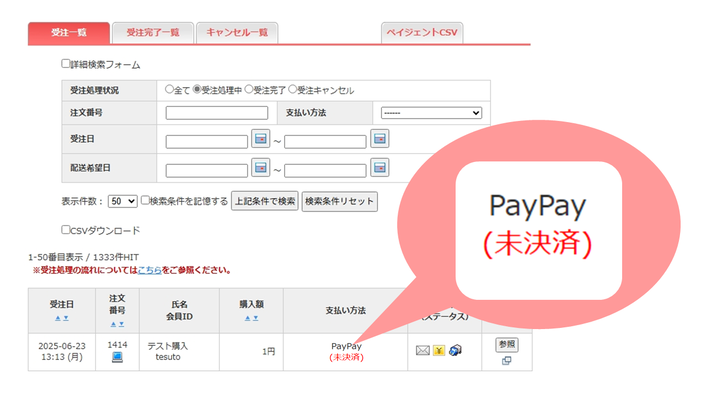
Task: Enable 検索条件を記憶する checkbox
Action: pyautogui.click(x=145, y=200)
